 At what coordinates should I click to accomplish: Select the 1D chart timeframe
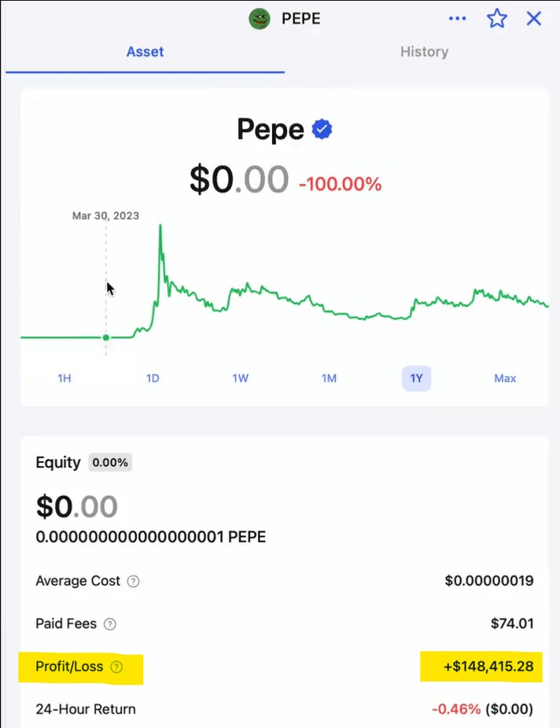pos(153,378)
